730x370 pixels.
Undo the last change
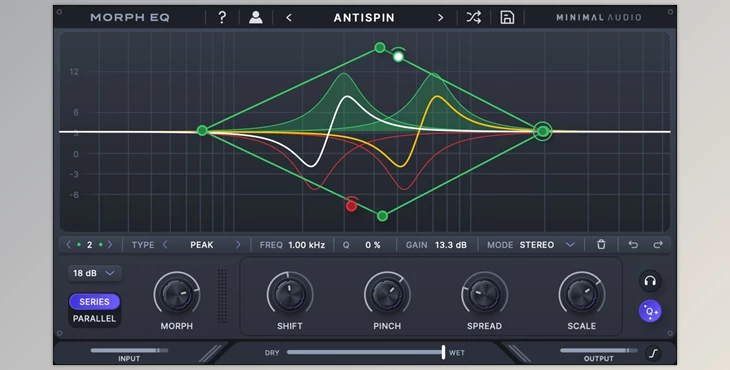(633, 244)
